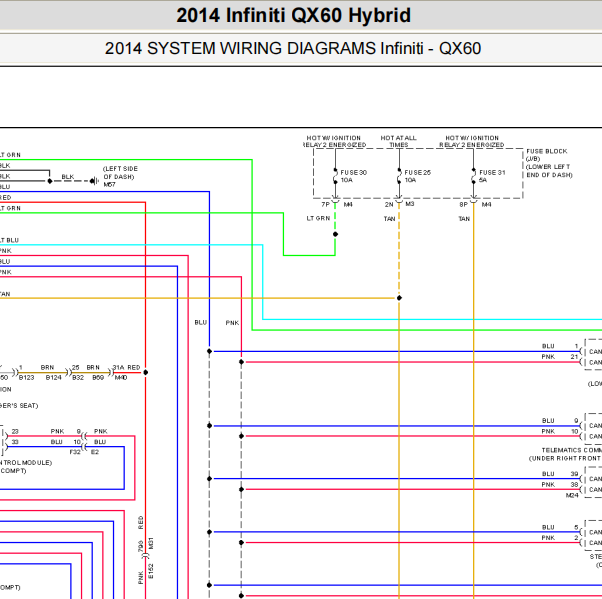Click the "(LOWER LEFT END OF DASH)" text
This screenshot has height=599, width=602.
tap(549, 171)
